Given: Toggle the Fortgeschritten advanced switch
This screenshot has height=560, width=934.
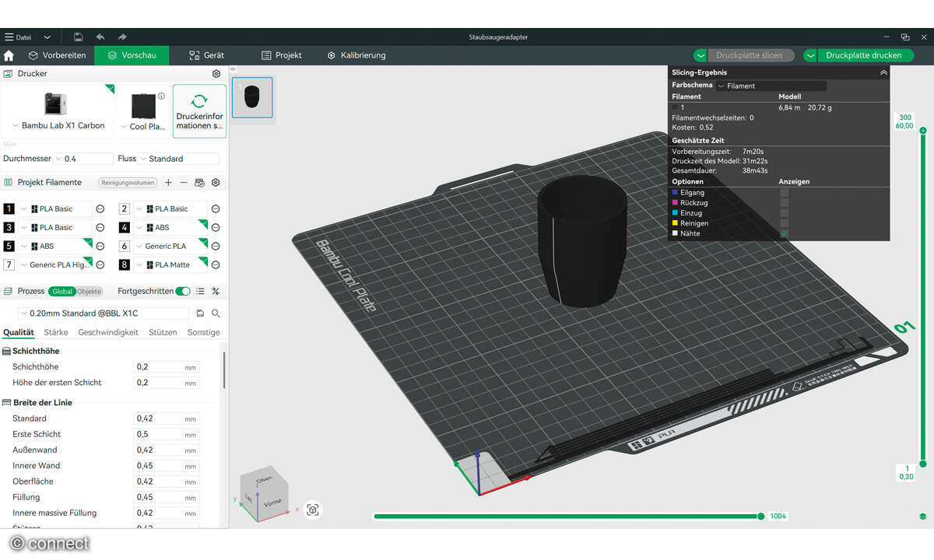Looking at the screenshot, I should coord(183,291).
